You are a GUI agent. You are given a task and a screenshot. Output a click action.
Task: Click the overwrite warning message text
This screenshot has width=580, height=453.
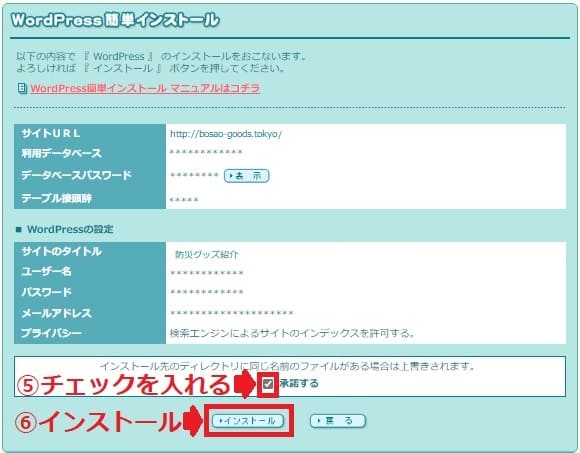pos(287,366)
